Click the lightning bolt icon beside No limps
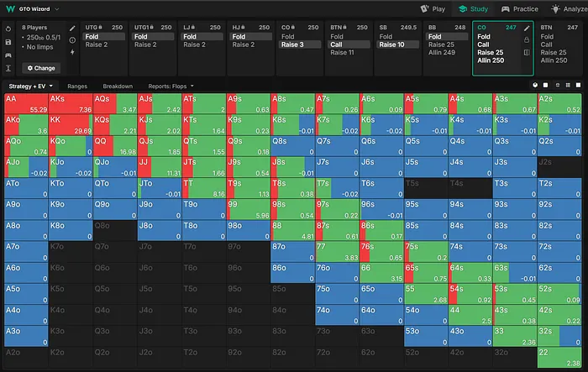The image size is (588, 372). 72,51
